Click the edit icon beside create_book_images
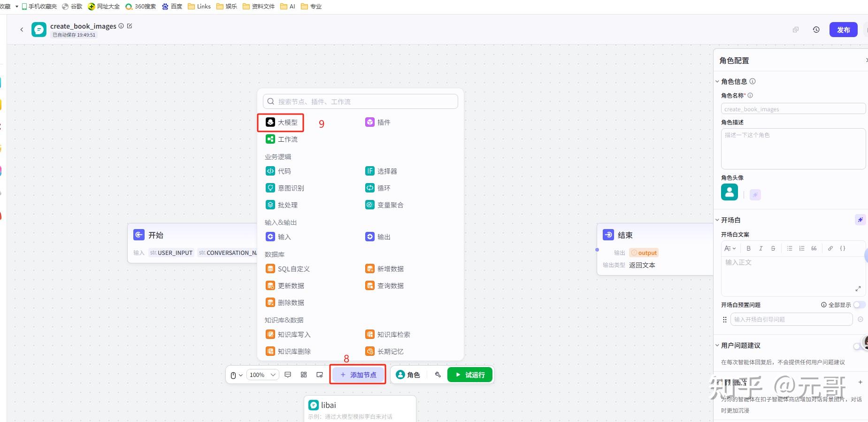 (x=130, y=26)
